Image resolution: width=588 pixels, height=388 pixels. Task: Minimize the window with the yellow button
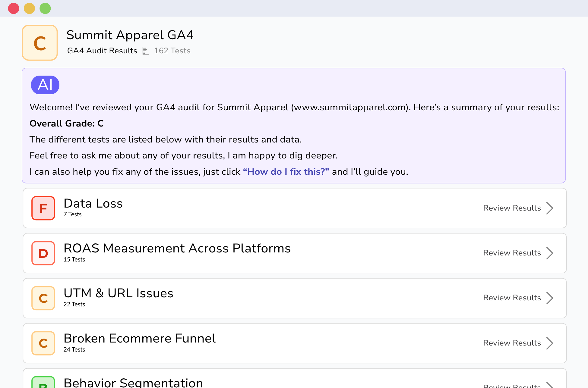click(x=29, y=8)
